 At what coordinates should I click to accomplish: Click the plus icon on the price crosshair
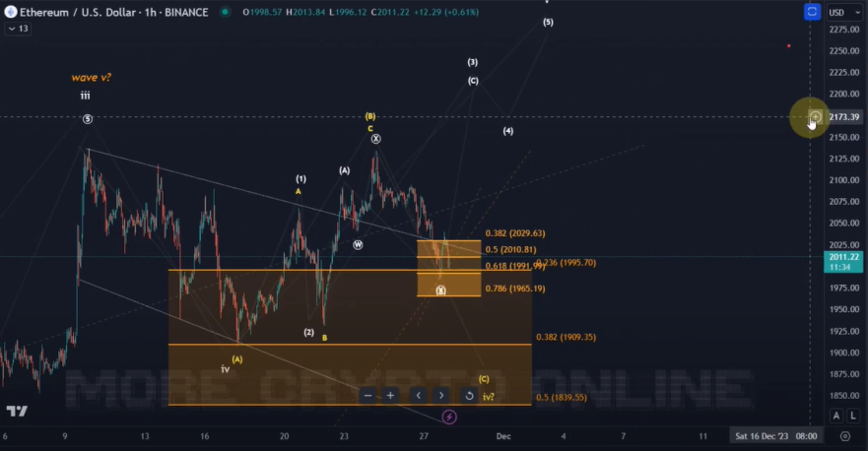pos(816,117)
